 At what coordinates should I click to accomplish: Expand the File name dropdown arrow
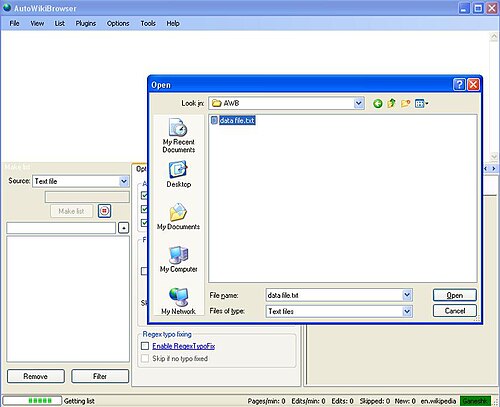(x=407, y=295)
